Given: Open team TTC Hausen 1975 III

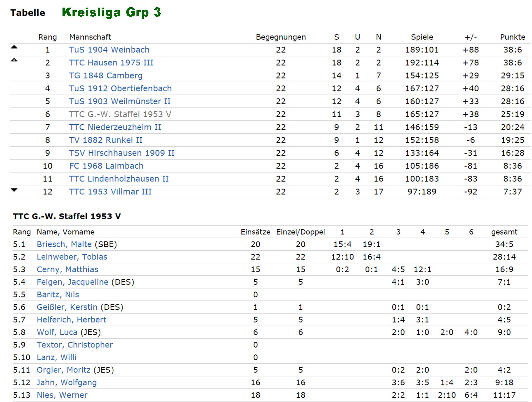Looking at the screenshot, I should (111, 63).
